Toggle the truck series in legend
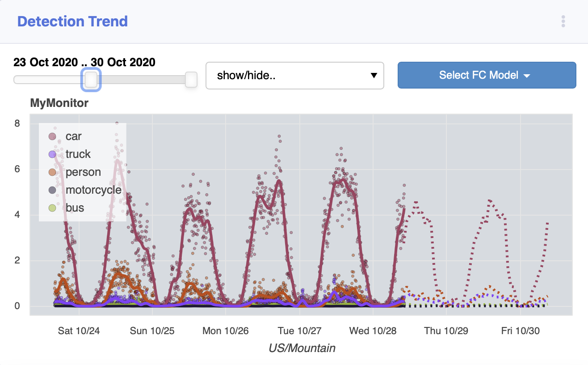Image resolution: width=588 pixels, height=365 pixels. point(69,154)
